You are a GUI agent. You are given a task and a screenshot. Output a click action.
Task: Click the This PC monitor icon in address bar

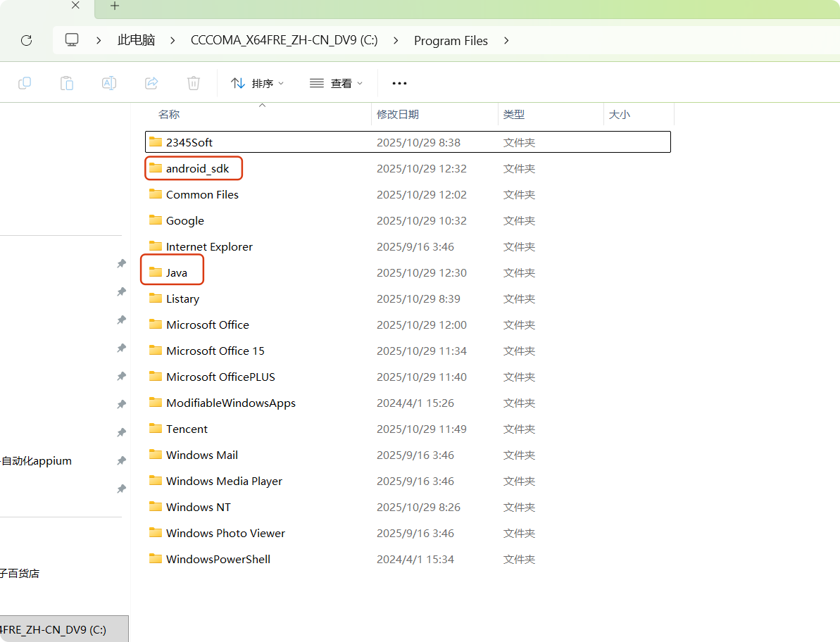[72, 40]
